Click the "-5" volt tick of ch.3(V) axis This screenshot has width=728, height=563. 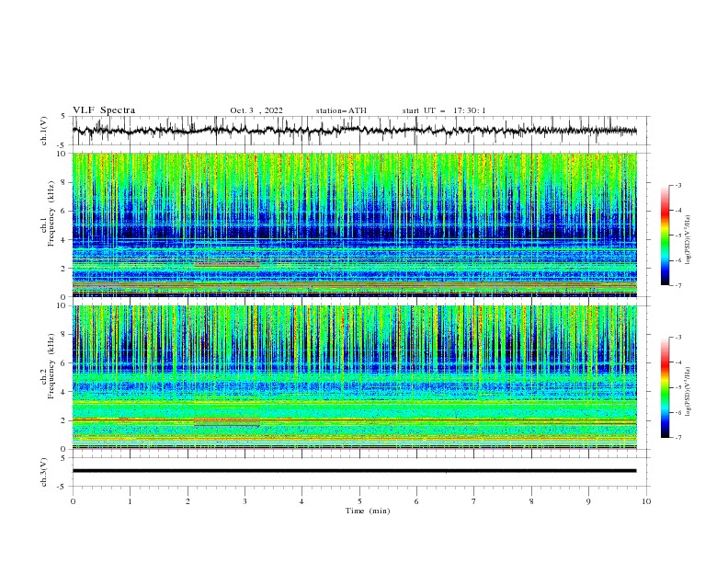click(63, 487)
